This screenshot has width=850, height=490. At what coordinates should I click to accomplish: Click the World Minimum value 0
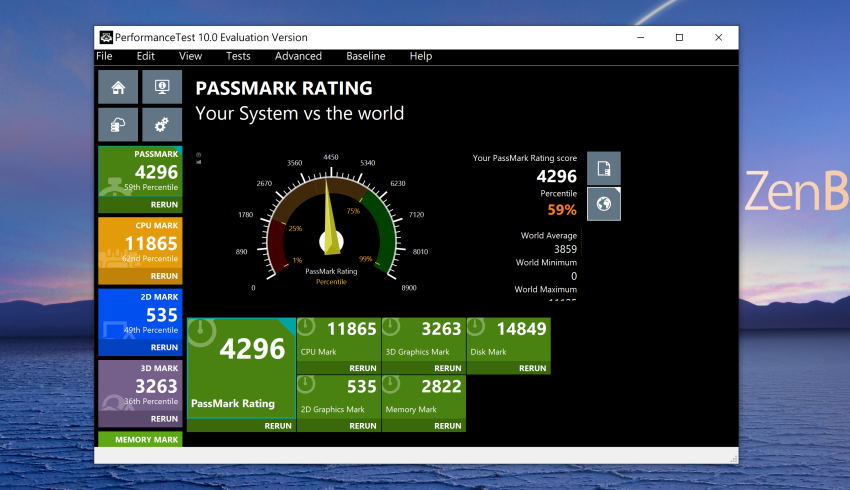[574, 276]
